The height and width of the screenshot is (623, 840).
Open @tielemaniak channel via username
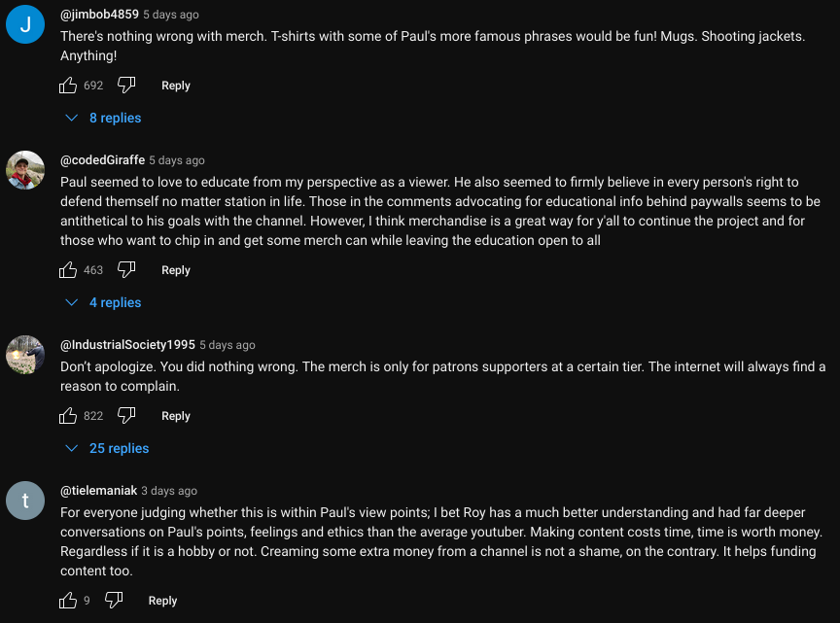98,491
